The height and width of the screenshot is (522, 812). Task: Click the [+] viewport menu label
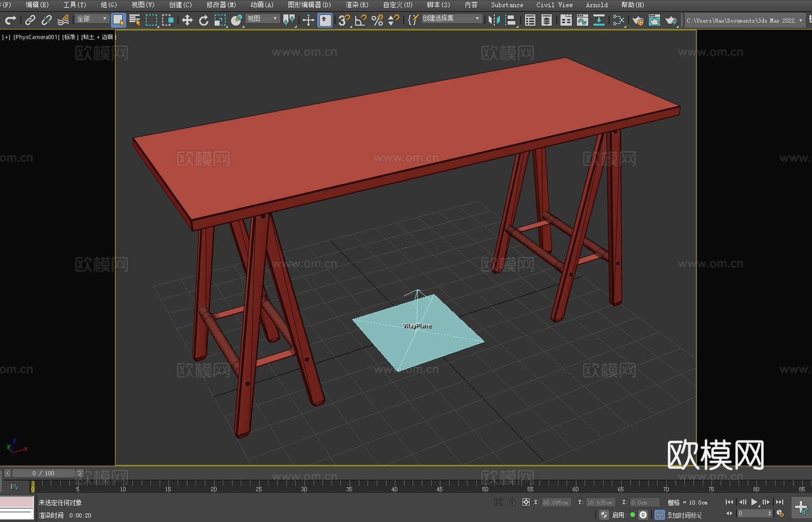coord(6,37)
